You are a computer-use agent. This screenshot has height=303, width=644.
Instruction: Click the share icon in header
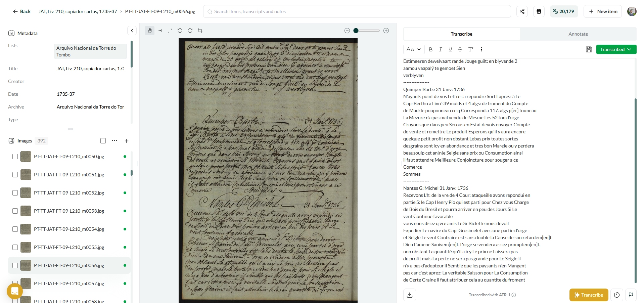(x=522, y=11)
